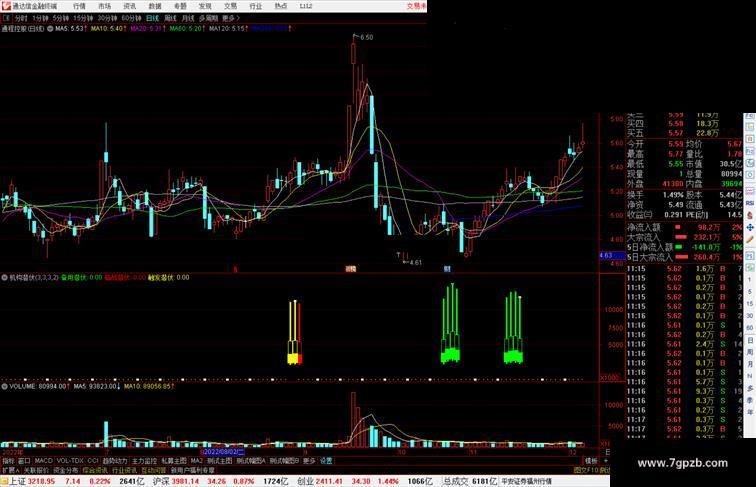Click the panel toggle icon left of 分时
Image resolution: width=756 pixels, height=487 pixels.
(x=6, y=18)
